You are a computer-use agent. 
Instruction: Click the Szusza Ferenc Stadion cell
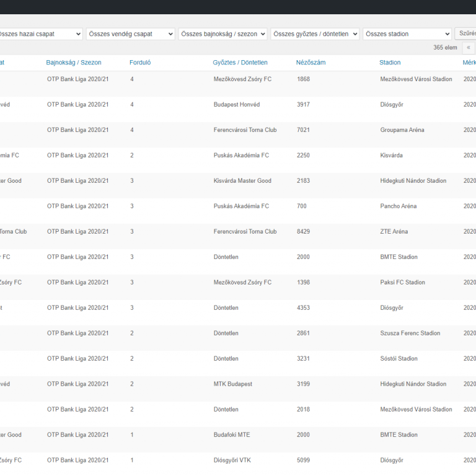[x=410, y=333]
